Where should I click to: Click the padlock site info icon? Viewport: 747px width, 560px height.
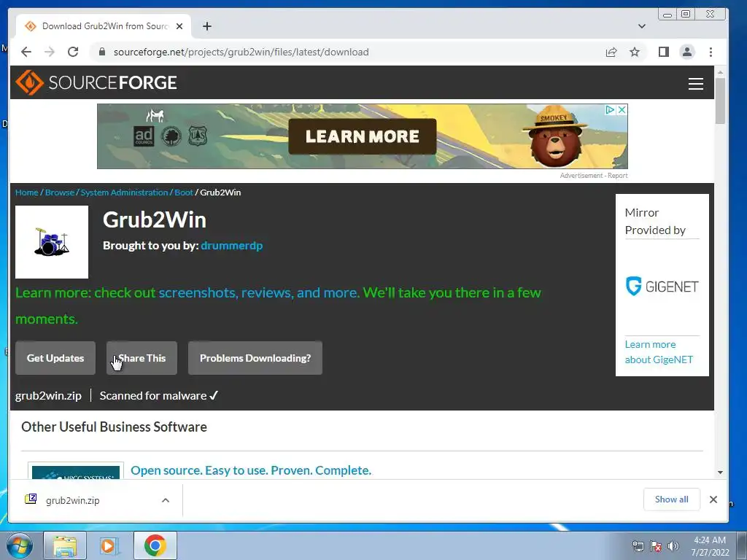[101, 52]
